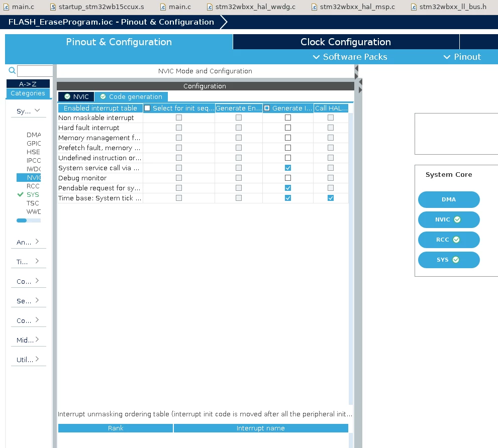
Task: Open the startup_stm32wb15ccux.s editor tab
Action: [97, 7]
